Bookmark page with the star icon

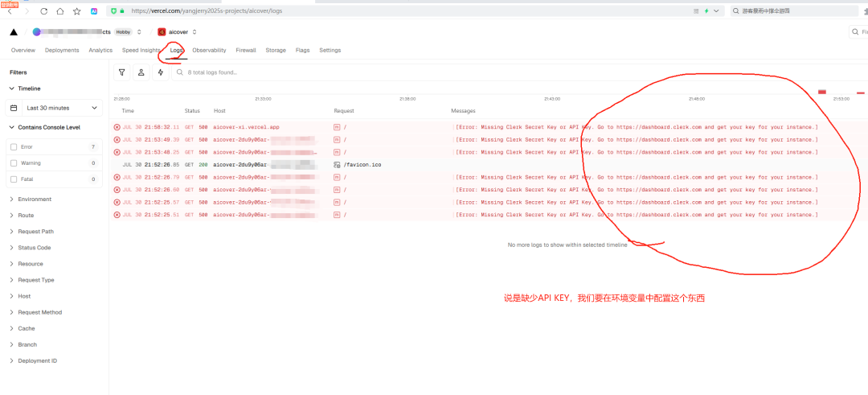tap(77, 11)
